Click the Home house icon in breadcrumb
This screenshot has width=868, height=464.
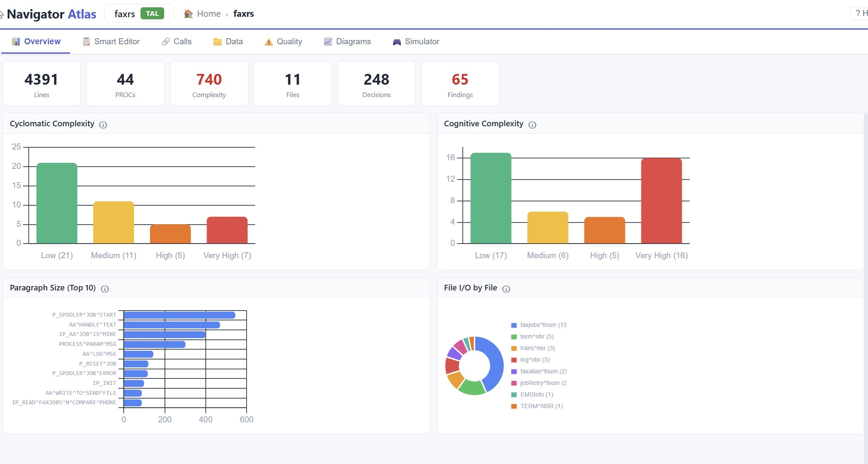point(188,14)
